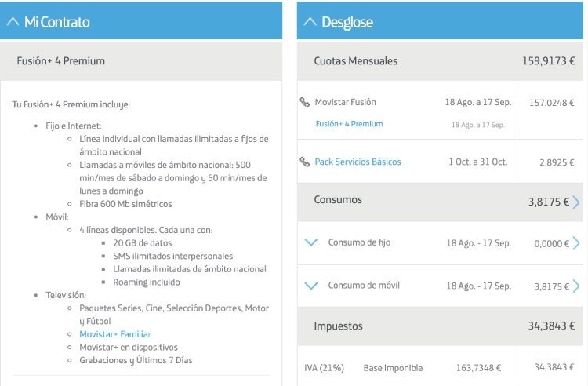Click the phone icon beside Movistar Fusión
Viewport: 588px width, 386px height.
(305, 102)
